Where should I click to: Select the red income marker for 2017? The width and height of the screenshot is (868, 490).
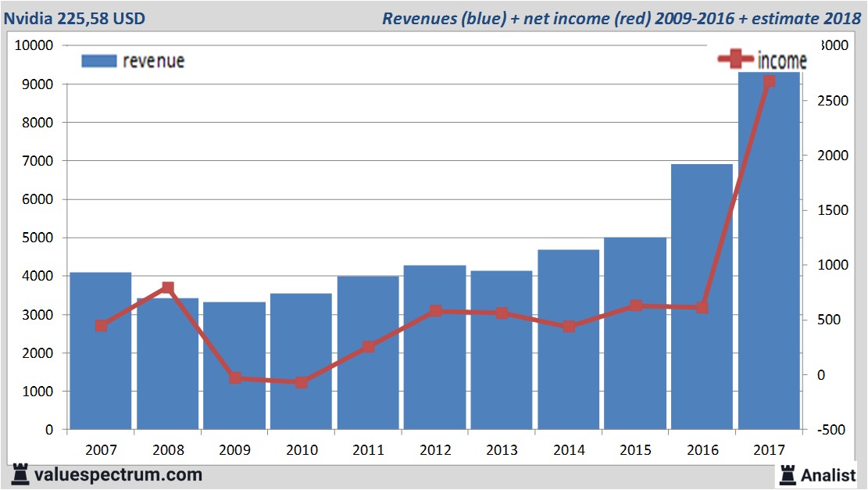[x=770, y=80]
